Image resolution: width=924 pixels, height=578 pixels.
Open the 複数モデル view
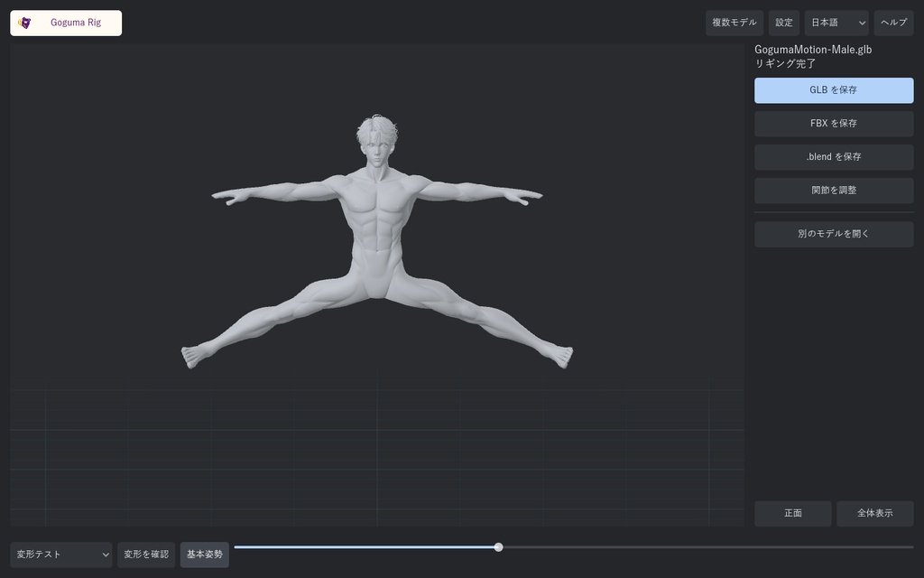735,23
